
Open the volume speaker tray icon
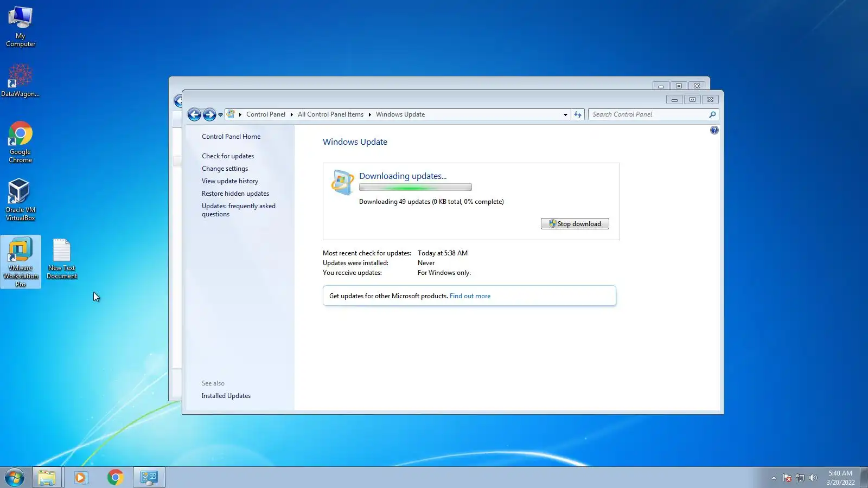coord(813,478)
